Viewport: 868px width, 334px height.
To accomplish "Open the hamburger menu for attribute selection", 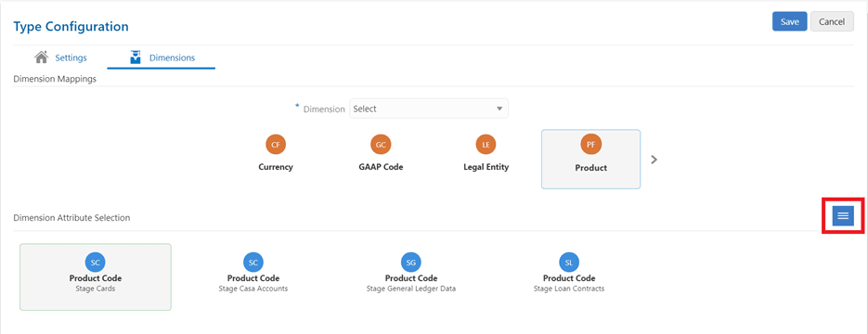I will (x=843, y=215).
